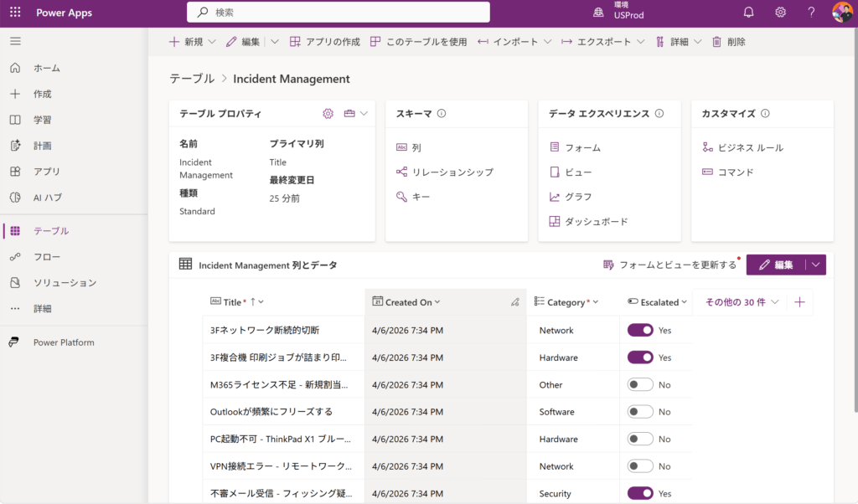Click the user profile avatar

(842, 13)
